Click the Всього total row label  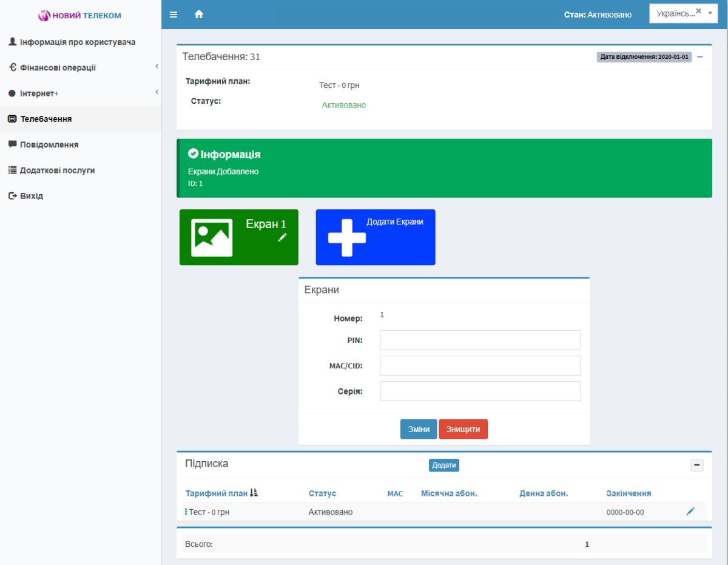pyautogui.click(x=199, y=544)
